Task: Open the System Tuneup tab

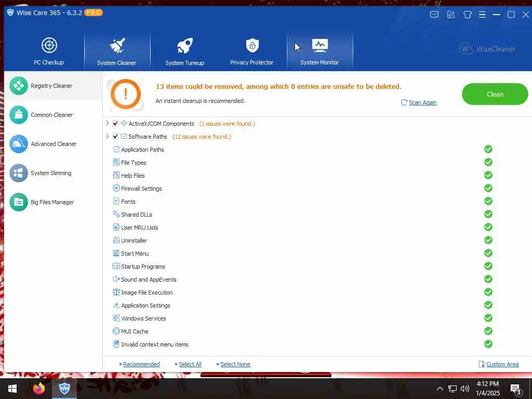Action: [184, 51]
